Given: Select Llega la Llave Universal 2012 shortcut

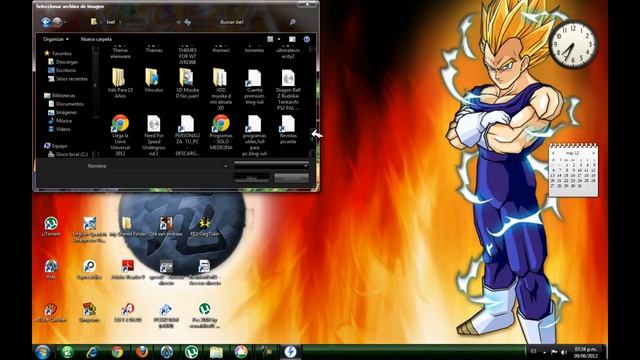Looking at the screenshot, I should coord(120,135).
